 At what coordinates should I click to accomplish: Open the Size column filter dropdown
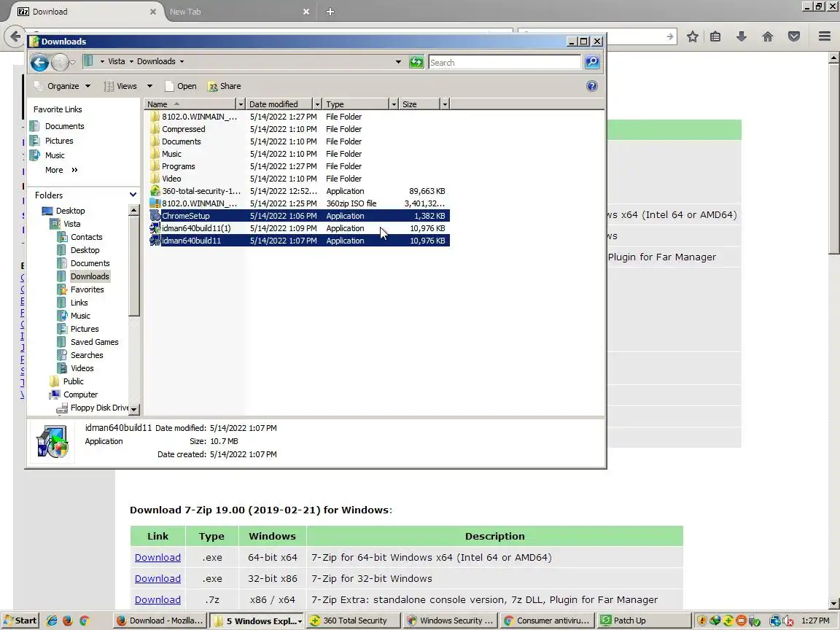coord(445,104)
